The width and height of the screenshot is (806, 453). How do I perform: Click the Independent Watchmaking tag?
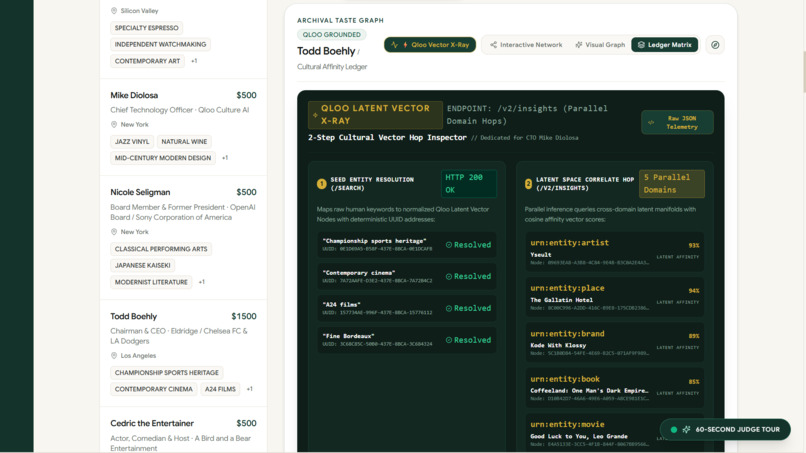(x=160, y=44)
